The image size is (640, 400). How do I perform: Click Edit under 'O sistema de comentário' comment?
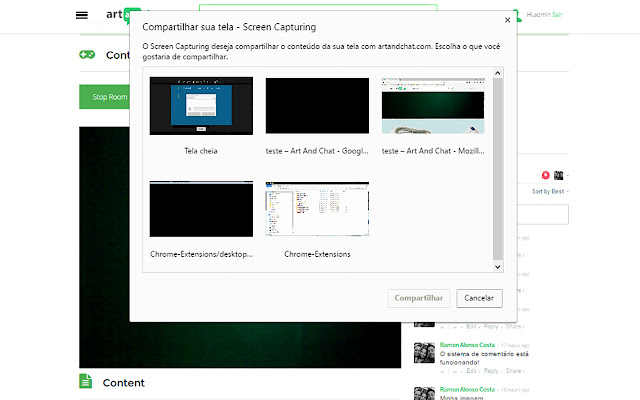(x=471, y=371)
